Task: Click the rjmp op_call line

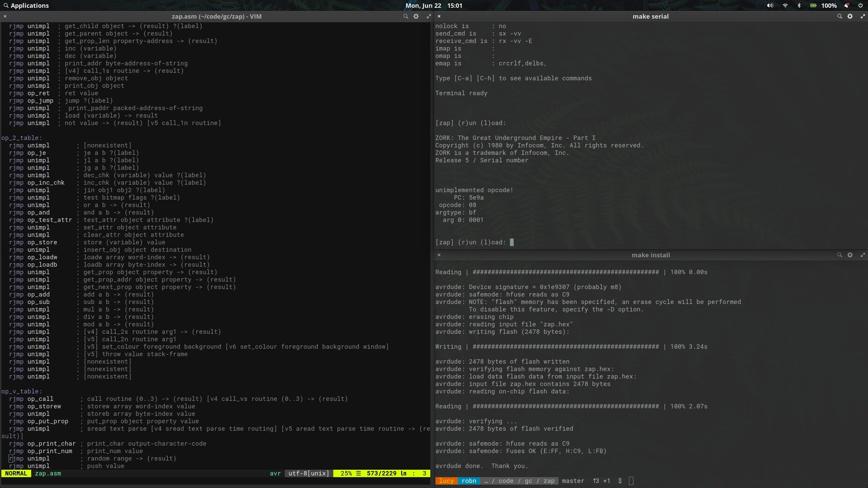Action: 178,399
